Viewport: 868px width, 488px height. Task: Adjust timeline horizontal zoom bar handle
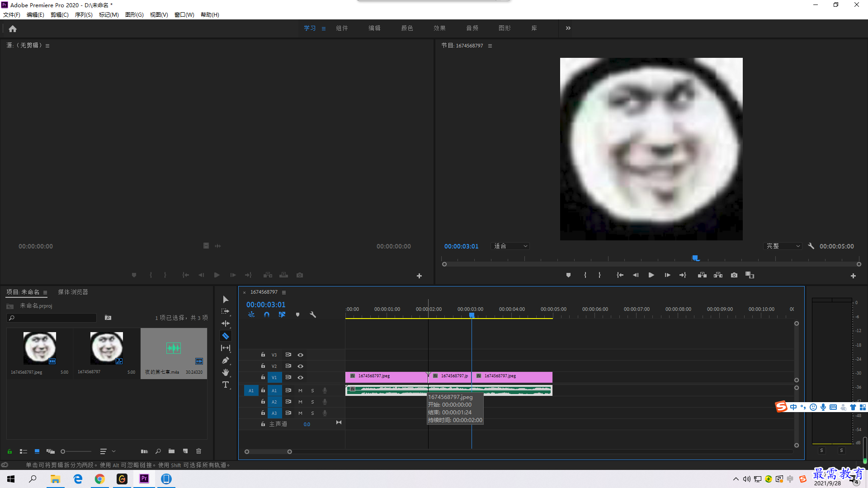point(289,452)
